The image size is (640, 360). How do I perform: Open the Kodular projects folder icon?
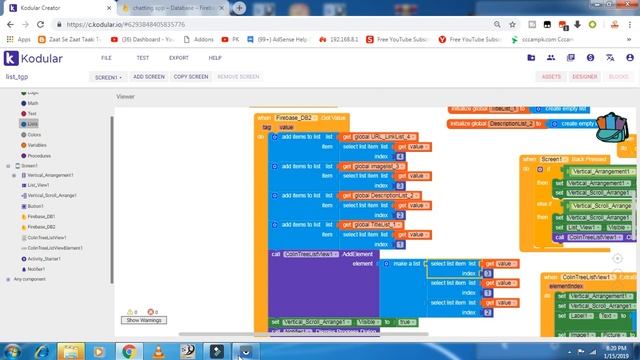pos(531,58)
